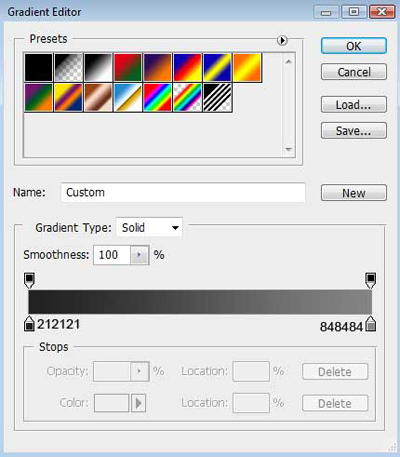Select the left opacity stop above gradient
This screenshot has width=400, height=457.
click(x=29, y=280)
